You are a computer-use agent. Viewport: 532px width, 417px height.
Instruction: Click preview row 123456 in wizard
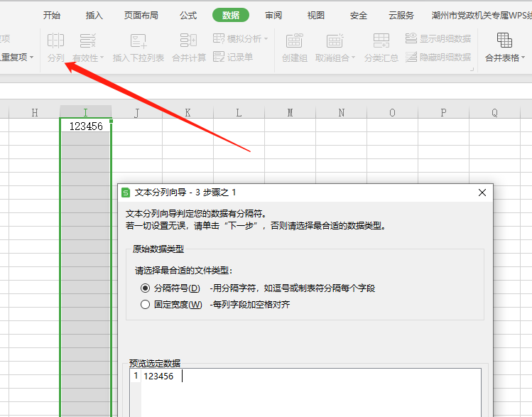158,376
